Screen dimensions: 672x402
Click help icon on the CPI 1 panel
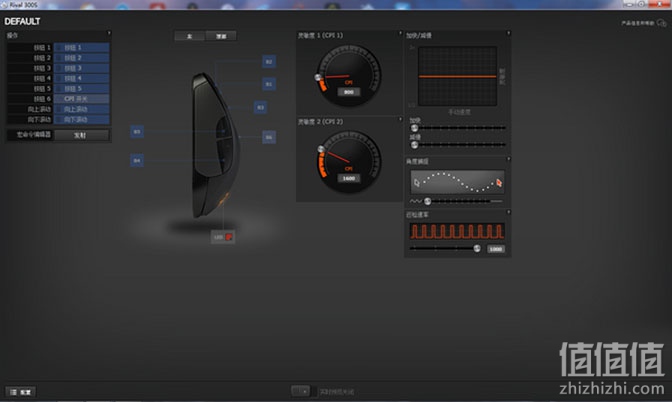(400, 33)
